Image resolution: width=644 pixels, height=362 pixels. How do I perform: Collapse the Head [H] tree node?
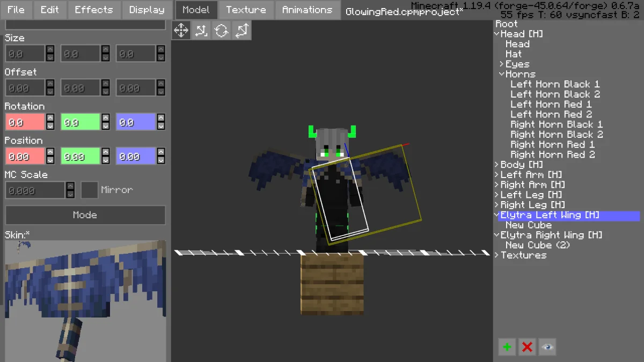tap(497, 34)
